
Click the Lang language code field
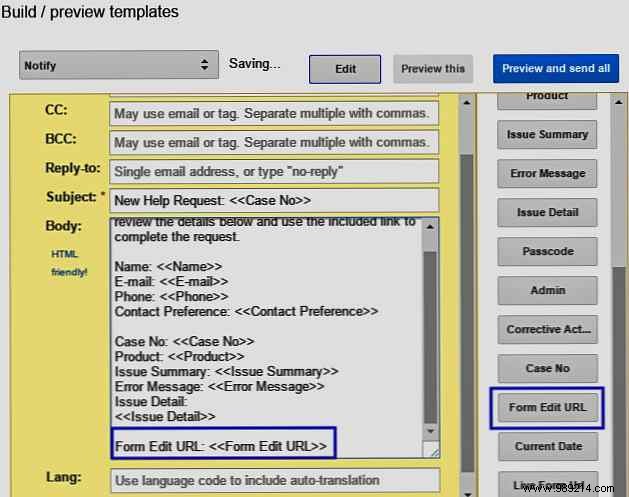(273, 480)
